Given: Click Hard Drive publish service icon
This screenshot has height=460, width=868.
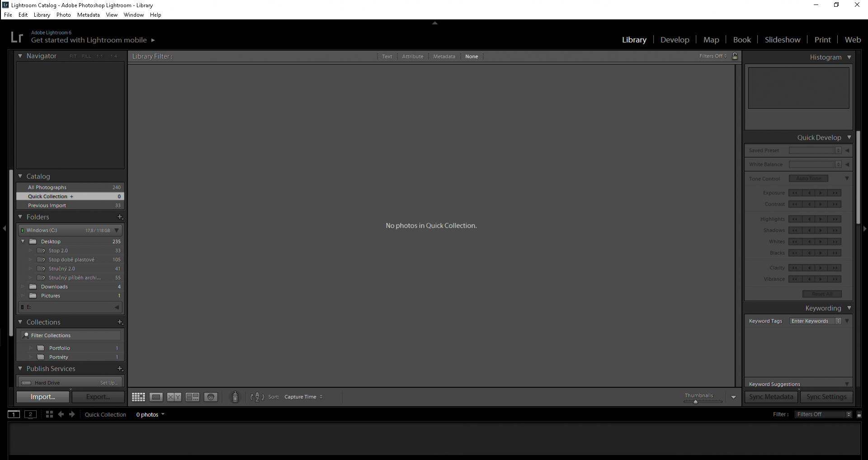Looking at the screenshot, I should pyautogui.click(x=27, y=383).
